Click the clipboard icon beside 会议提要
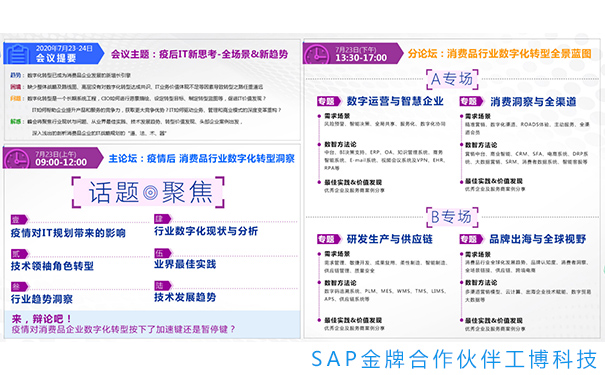 click(18, 54)
